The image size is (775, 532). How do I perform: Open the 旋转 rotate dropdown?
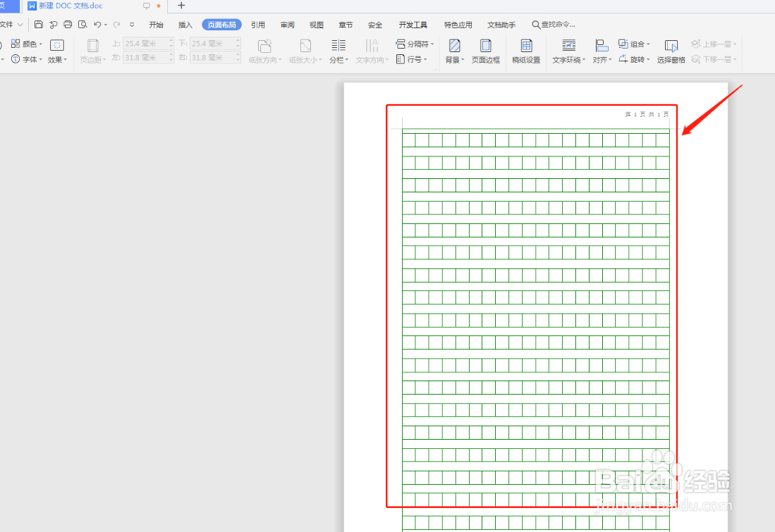(x=634, y=60)
